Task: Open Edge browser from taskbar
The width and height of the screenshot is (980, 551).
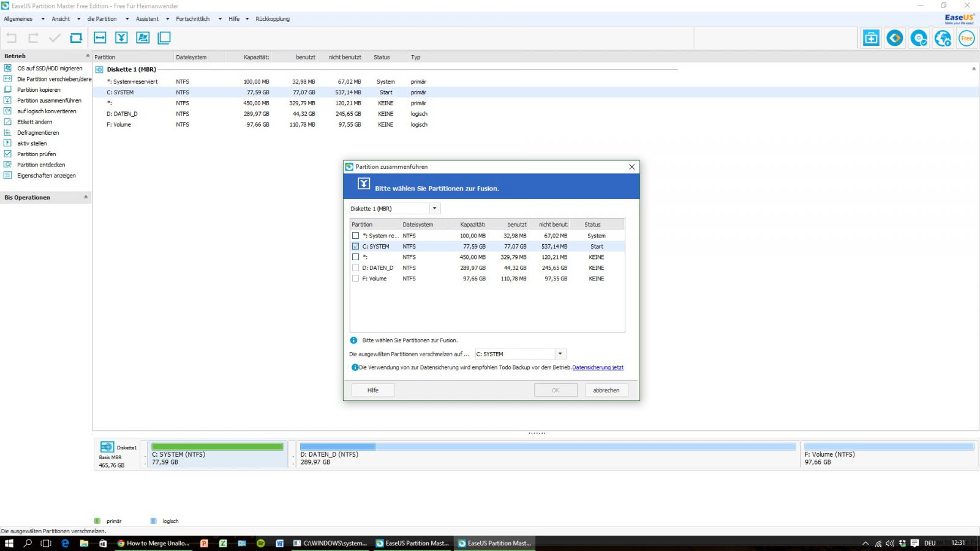Action: (65, 543)
